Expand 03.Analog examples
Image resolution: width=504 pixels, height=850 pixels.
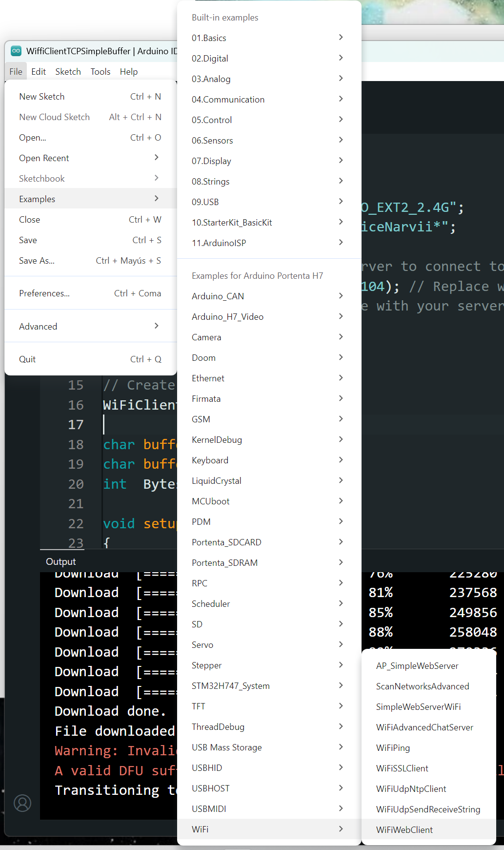[269, 79]
